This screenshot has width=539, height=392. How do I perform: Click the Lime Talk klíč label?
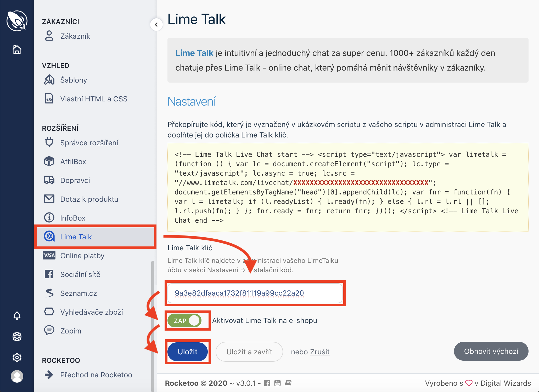tap(190, 248)
